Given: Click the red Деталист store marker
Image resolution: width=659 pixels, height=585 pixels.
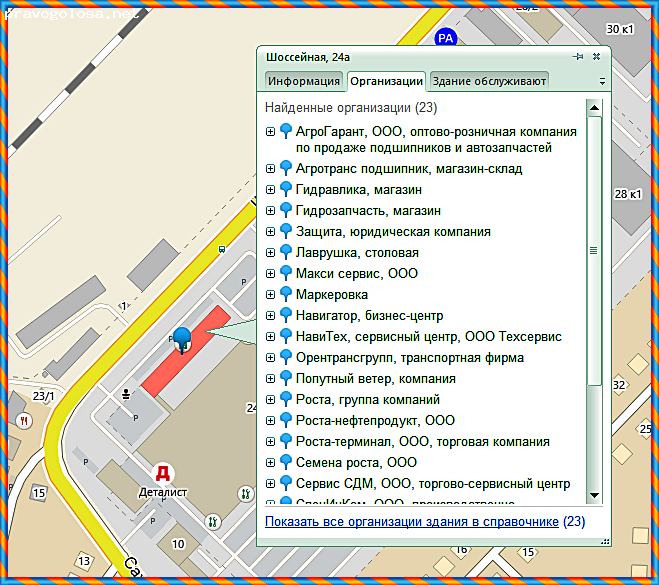Looking at the screenshot, I should pos(161,473).
